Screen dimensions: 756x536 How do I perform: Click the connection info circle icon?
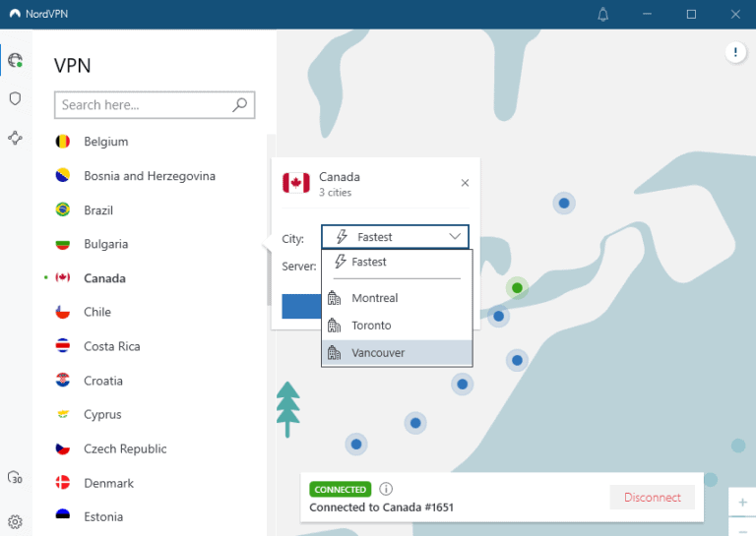[x=386, y=489]
